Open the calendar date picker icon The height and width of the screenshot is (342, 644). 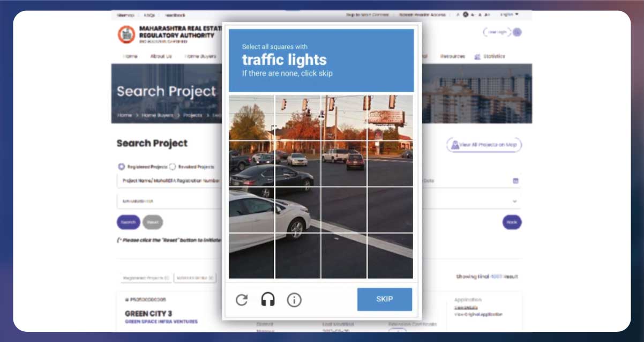[x=515, y=181]
